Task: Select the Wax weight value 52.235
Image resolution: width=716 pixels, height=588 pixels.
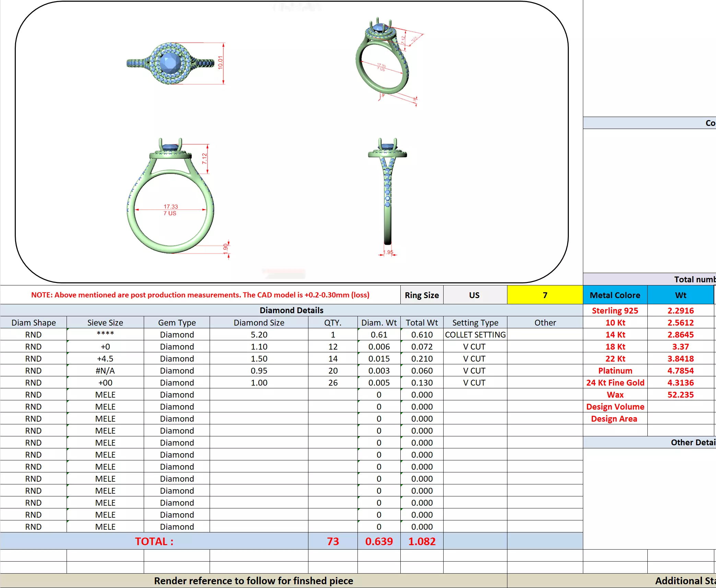Action: tap(680, 395)
